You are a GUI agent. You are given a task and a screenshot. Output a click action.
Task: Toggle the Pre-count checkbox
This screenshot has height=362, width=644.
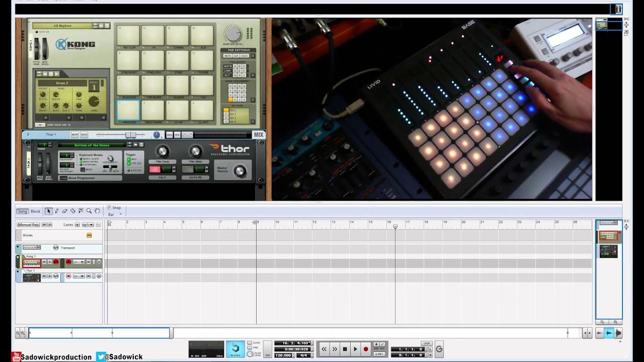(x=250, y=348)
